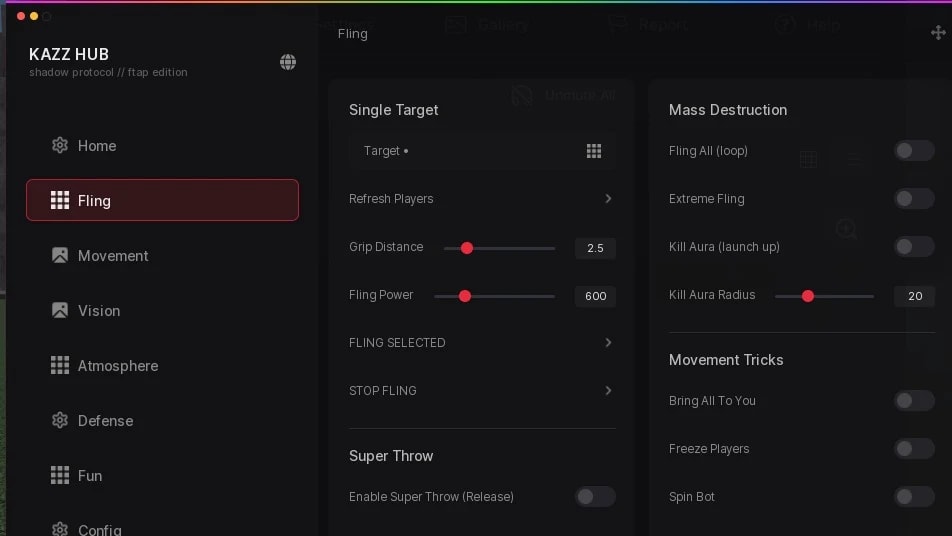Click the move cross icon at top right
952x536 pixels.
[938, 33]
